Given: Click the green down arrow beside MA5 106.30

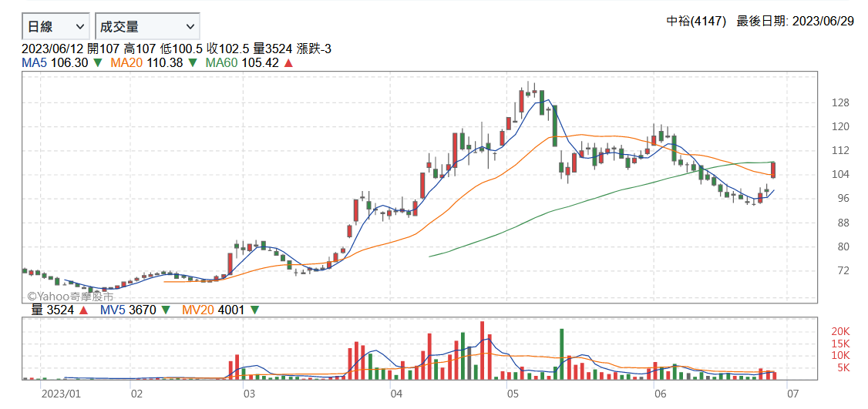Looking at the screenshot, I should (98, 63).
